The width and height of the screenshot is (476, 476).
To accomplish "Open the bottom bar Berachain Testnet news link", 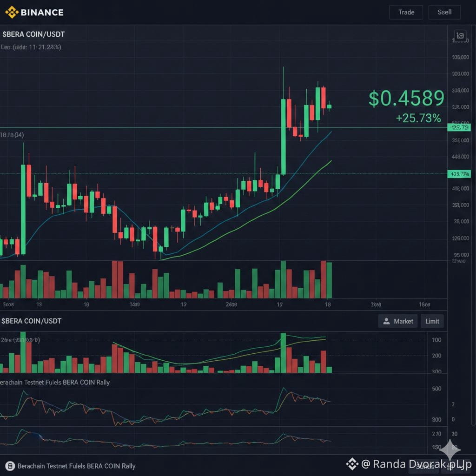I will coord(76,466).
